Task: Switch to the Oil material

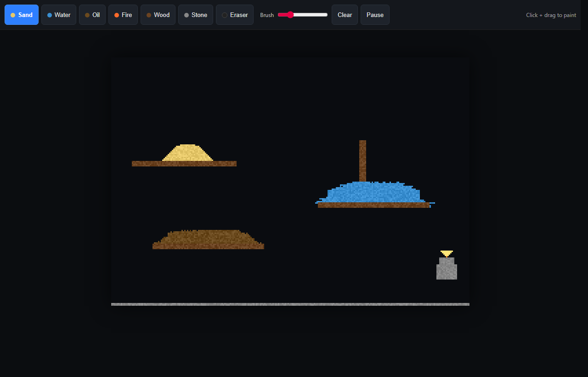Action: pyautogui.click(x=92, y=15)
